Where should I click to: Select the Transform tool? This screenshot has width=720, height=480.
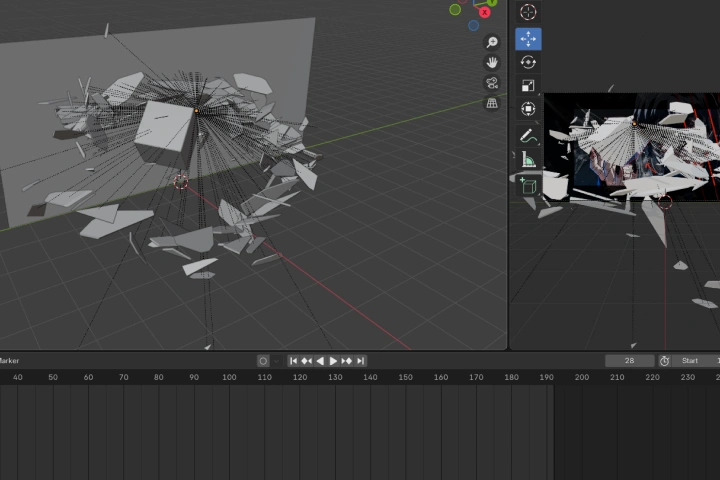[528, 109]
